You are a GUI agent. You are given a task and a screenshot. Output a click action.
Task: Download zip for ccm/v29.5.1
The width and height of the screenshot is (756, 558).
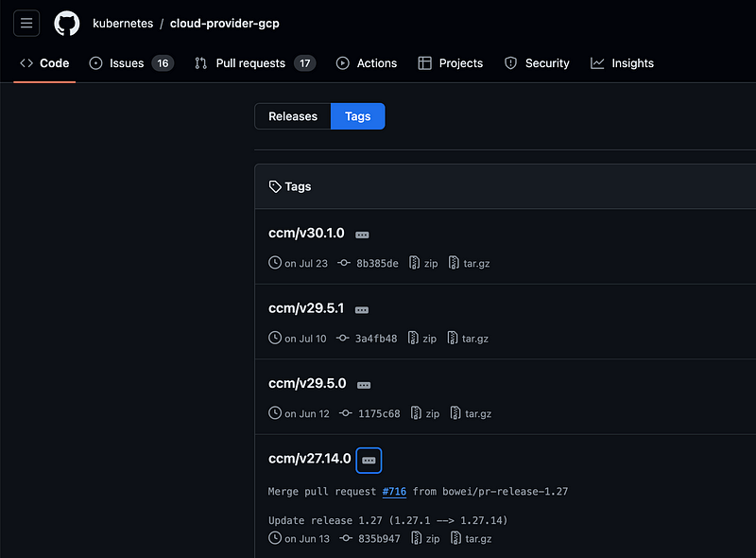(422, 339)
